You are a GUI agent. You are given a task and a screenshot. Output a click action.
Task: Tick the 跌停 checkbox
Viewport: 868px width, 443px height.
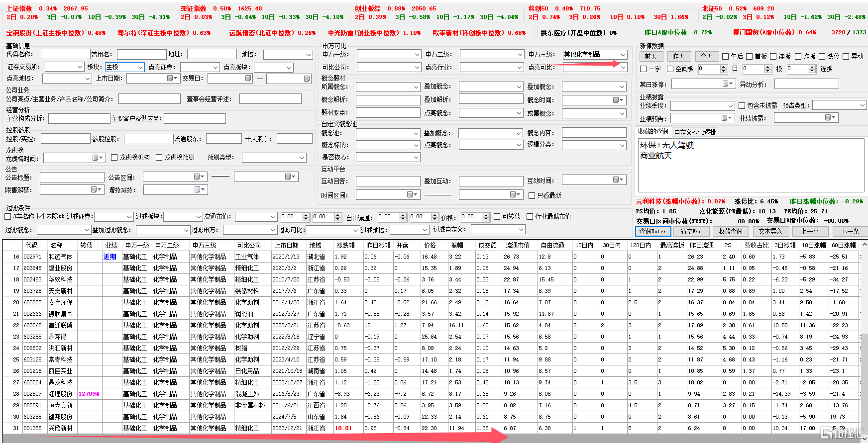tap(822, 56)
